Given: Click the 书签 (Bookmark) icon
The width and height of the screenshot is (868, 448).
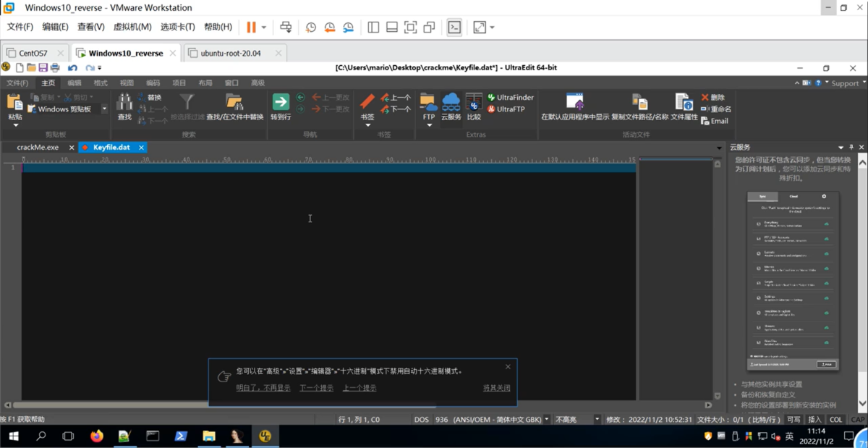Looking at the screenshot, I should click(x=367, y=101).
